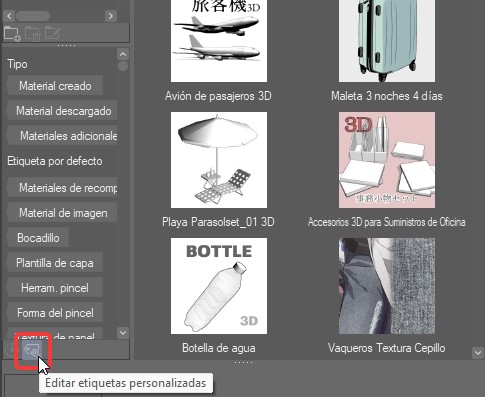Click down arrow of material list scrollbar
The image size is (485, 397).
(478, 353)
